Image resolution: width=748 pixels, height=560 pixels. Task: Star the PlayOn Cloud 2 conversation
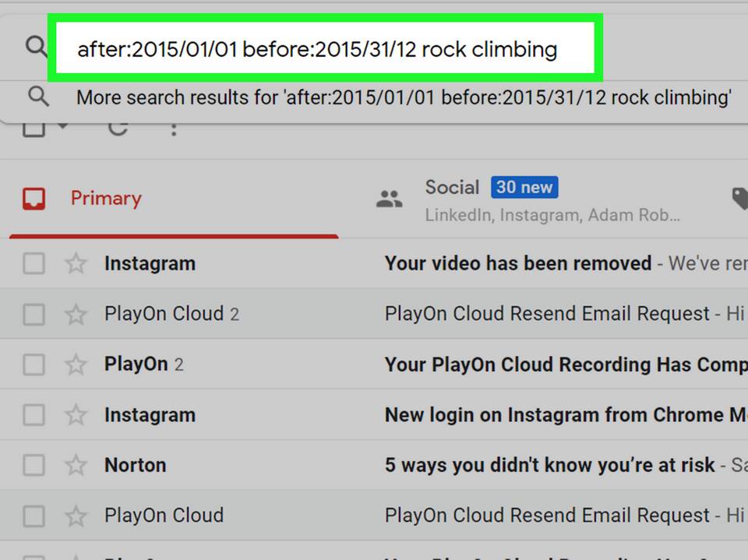(x=76, y=315)
